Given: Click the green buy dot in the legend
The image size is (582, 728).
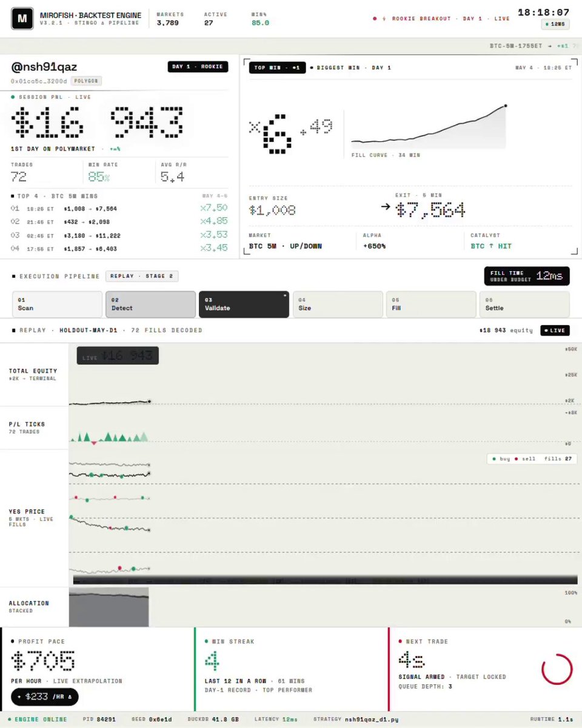Looking at the screenshot, I should 495,459.
